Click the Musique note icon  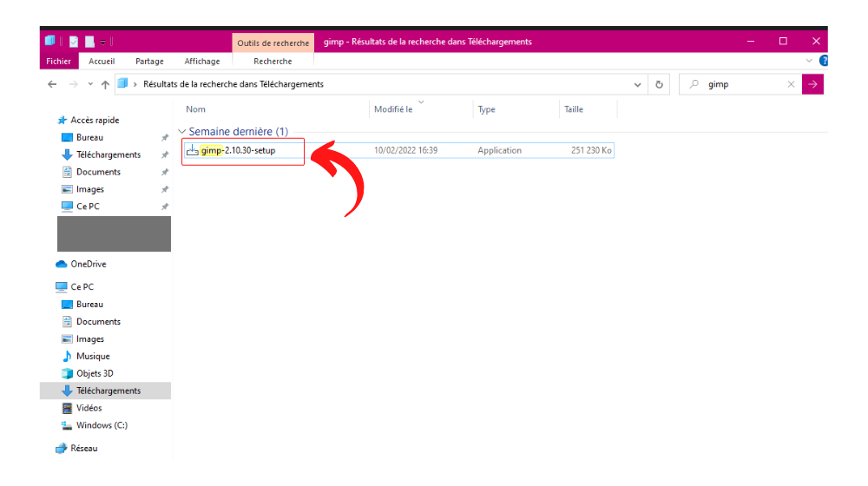coord(67,356)
